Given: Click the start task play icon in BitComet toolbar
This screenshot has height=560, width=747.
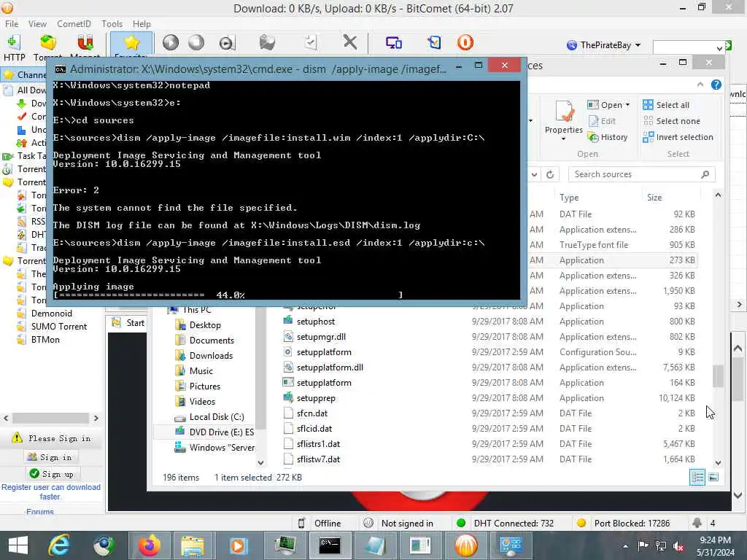Looking at the screenshot, I should [171, 43].
